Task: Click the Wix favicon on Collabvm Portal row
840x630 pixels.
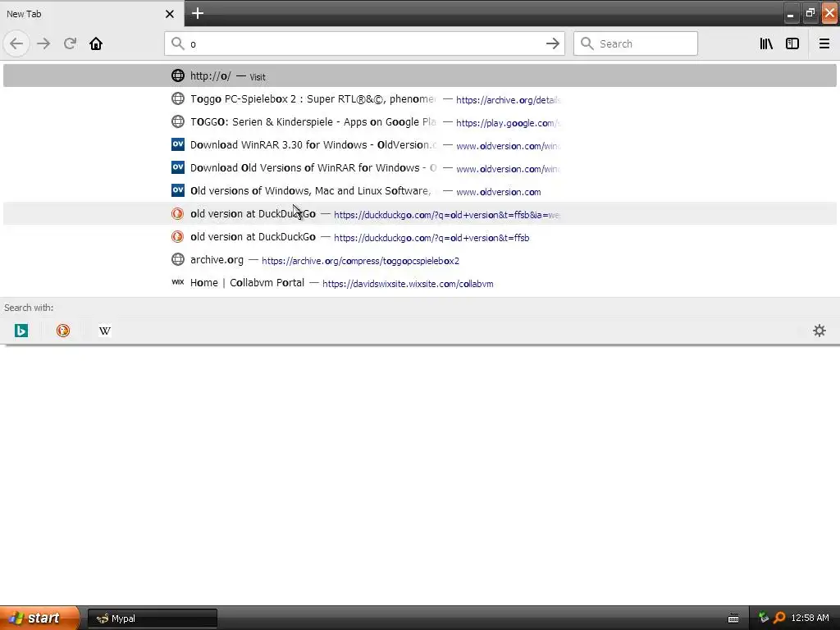Action: click(x=178, y=282)
